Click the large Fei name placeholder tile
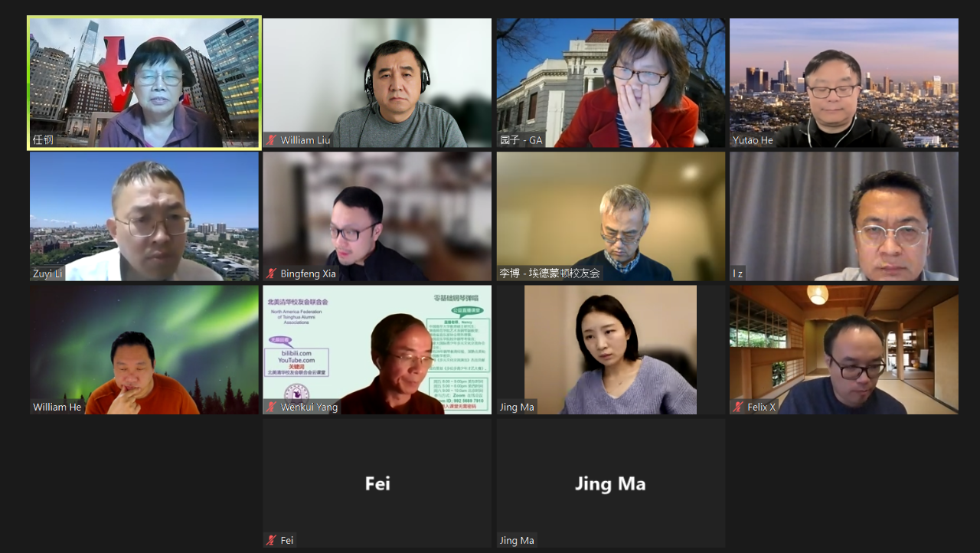This screenshot has width=980, height=553. (x=377, y=483)
